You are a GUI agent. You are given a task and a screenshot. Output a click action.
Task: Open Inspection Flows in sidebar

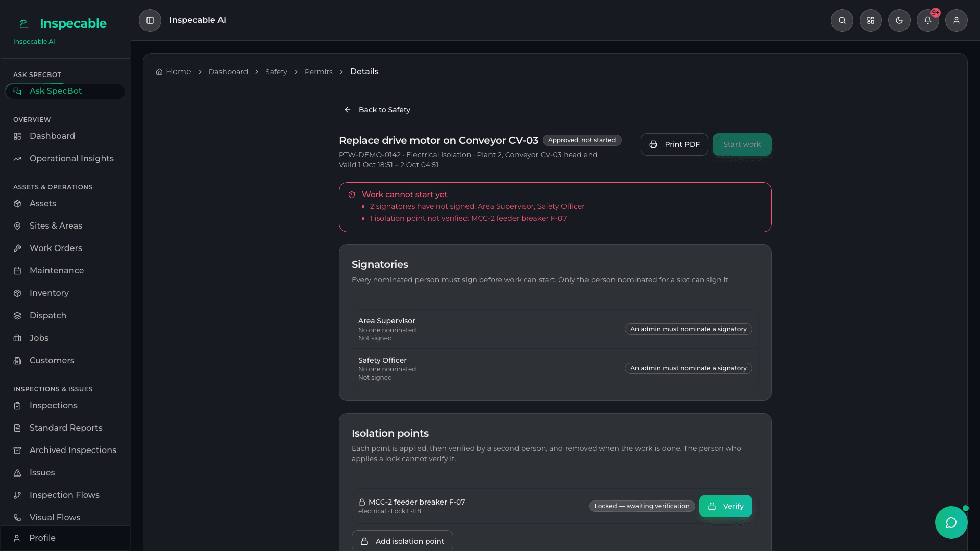pyautogui.click(x=65, y=495)
